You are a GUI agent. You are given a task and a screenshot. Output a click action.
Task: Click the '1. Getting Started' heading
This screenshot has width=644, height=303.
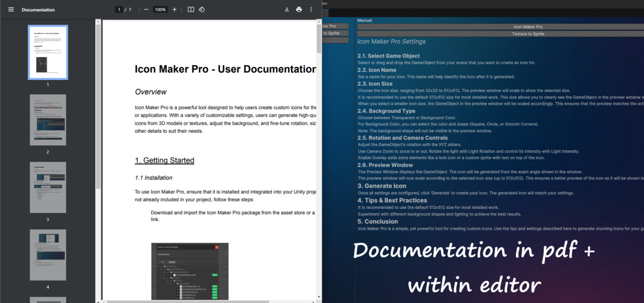pos(164,161)
